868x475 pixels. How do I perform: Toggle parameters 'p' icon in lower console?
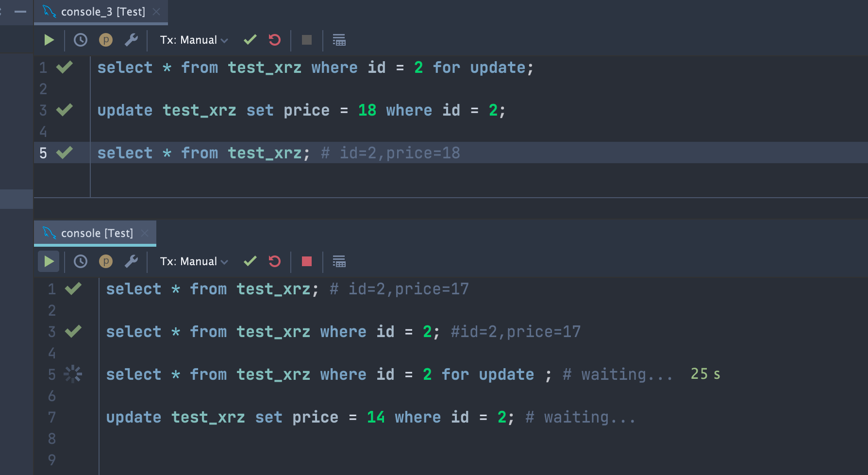(106, 261)
